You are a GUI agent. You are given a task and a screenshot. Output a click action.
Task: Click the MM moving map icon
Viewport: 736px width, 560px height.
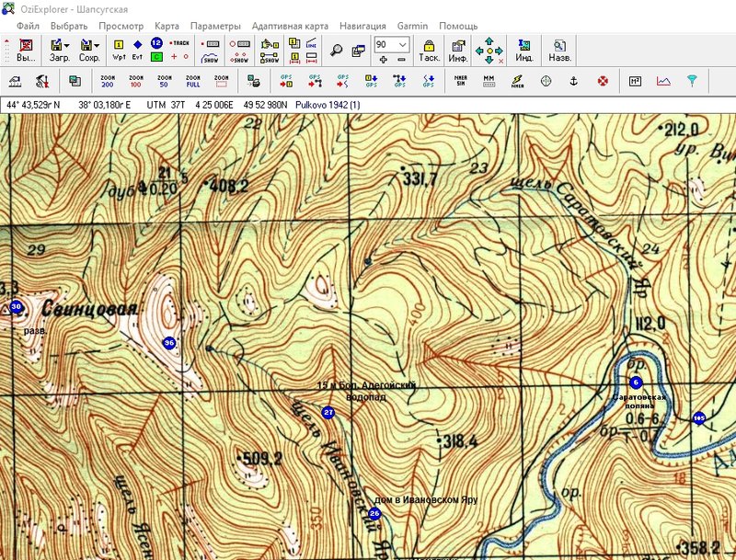click(489, 81)
